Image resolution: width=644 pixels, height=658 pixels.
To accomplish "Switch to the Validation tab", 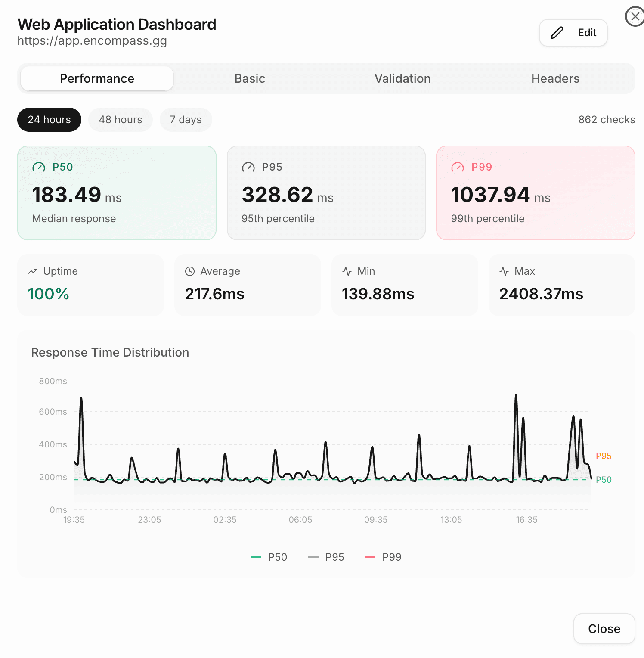I will [402, 78].
